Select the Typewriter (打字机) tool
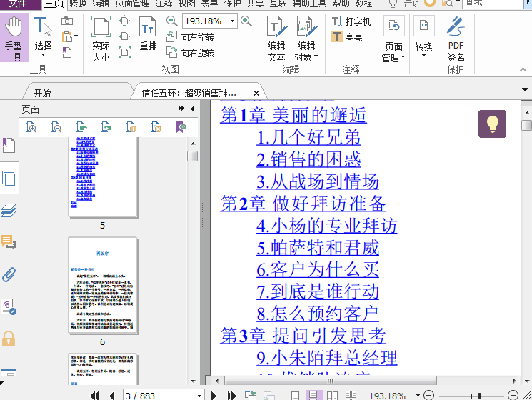This screenshot has height=400, width=532. click(x=351, y=21)
